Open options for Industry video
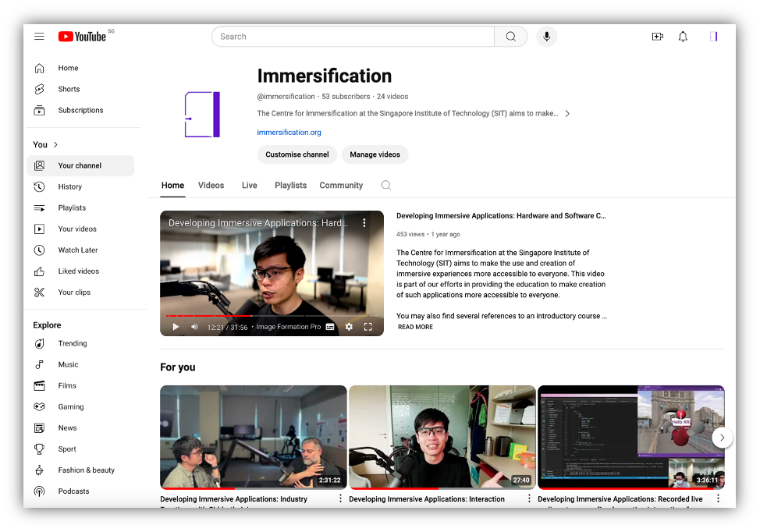The height and width of the screenshot is (532, 760). 340,498
